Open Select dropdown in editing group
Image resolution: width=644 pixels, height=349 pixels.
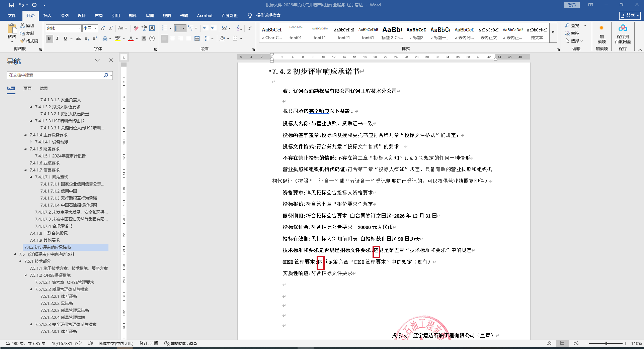tap(574, 41)
